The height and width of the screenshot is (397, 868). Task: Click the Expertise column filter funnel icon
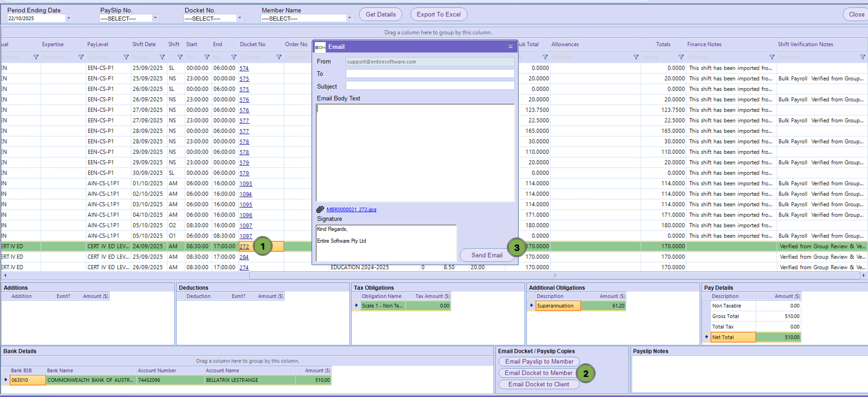81,57
